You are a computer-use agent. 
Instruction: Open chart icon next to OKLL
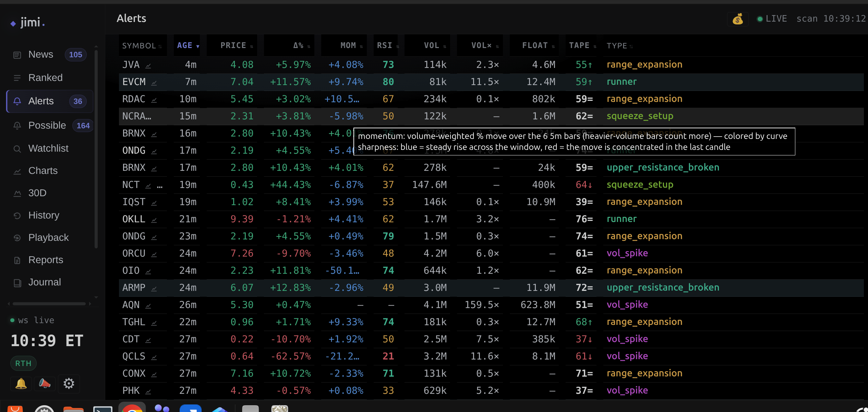point(154,220)
